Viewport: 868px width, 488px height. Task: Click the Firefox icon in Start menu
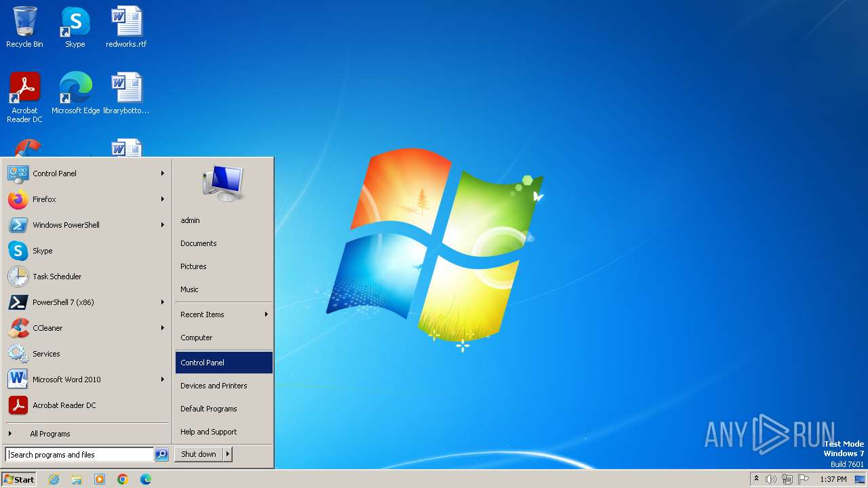18,199
